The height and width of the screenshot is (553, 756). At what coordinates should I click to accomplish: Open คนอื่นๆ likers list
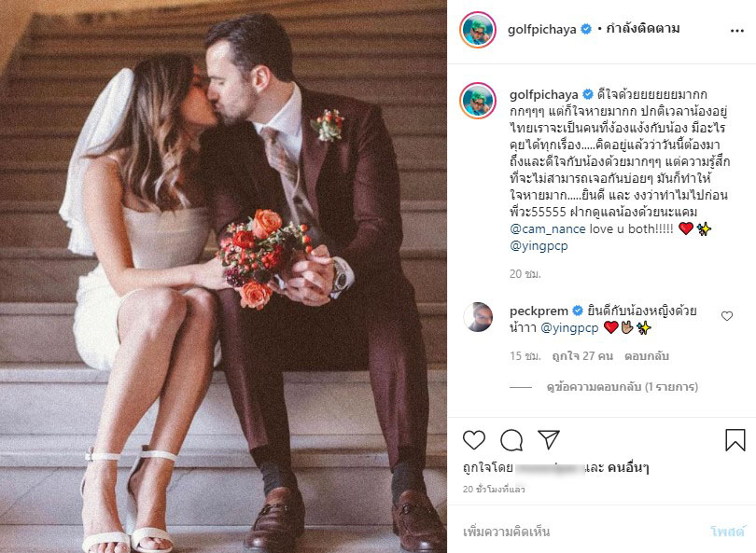point(628,467)
